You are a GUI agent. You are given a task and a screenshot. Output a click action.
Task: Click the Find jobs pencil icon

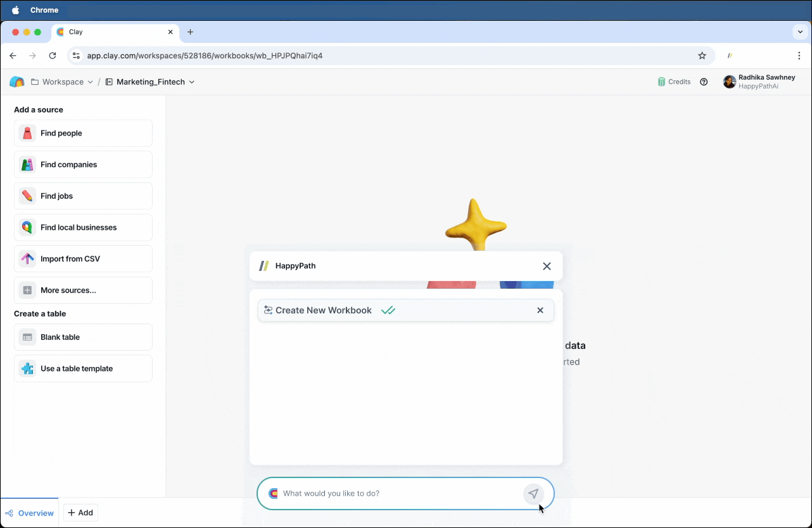click(27, 196)
